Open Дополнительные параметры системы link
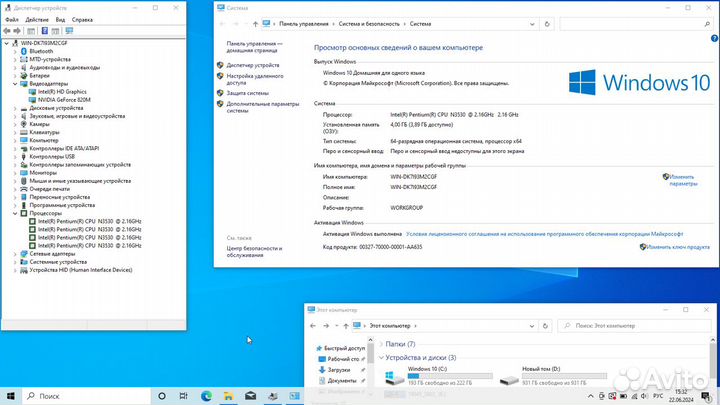This screenshot has height=405, width=720. coord(263,107)
